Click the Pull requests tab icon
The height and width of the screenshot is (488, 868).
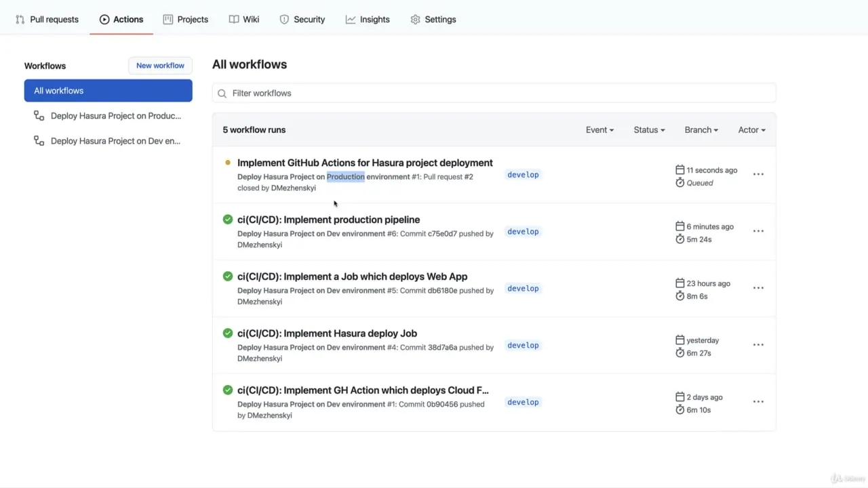click(x=20, y=20)
